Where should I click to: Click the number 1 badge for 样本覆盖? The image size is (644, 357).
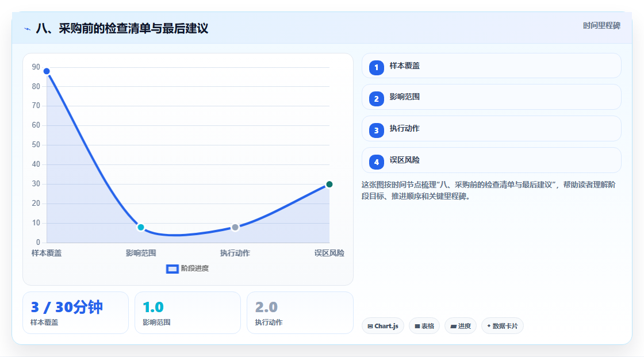[x=376, y=68]
